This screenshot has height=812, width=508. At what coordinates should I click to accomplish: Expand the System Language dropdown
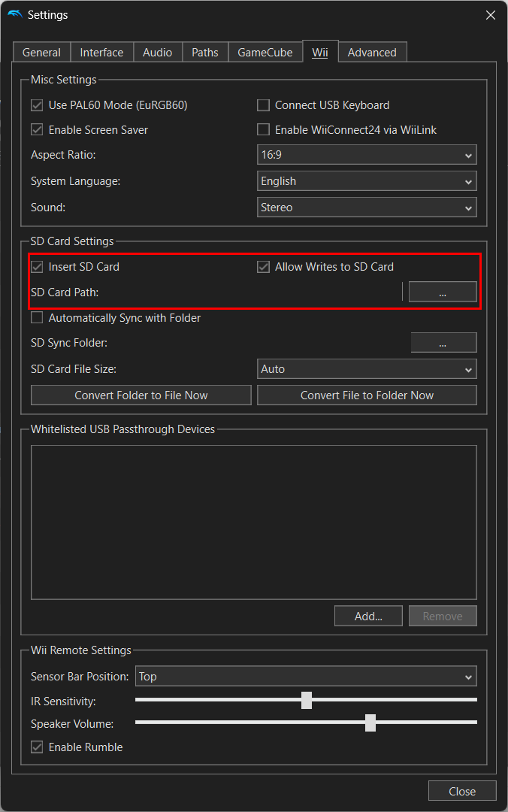coord(367,181)
